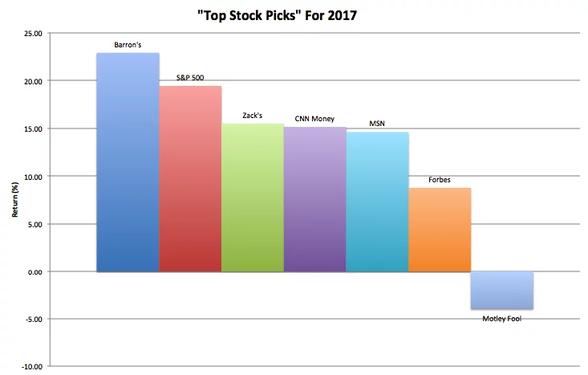
Task: Click the Barron's data label
Action: point(128,44)
